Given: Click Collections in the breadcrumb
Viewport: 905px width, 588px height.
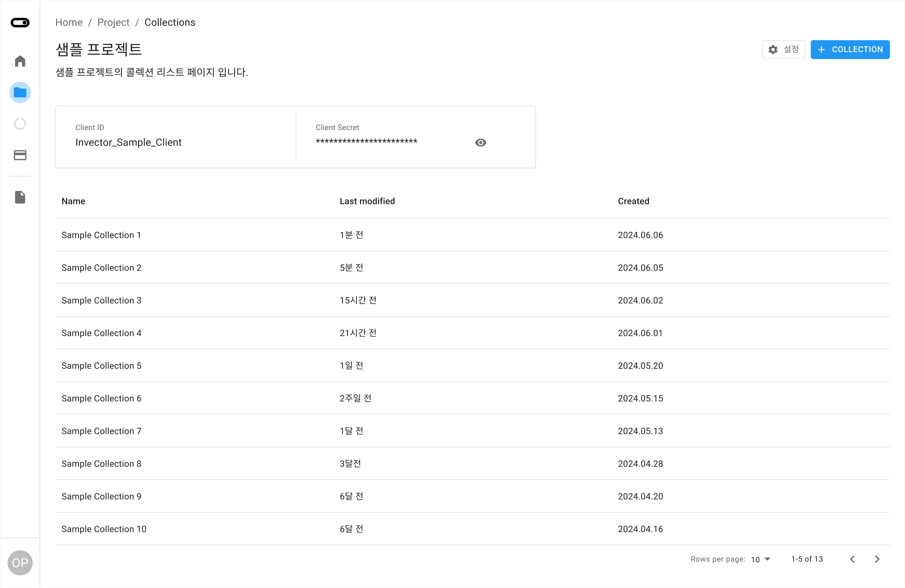Looking at the screenshot, I should point(170,22).
